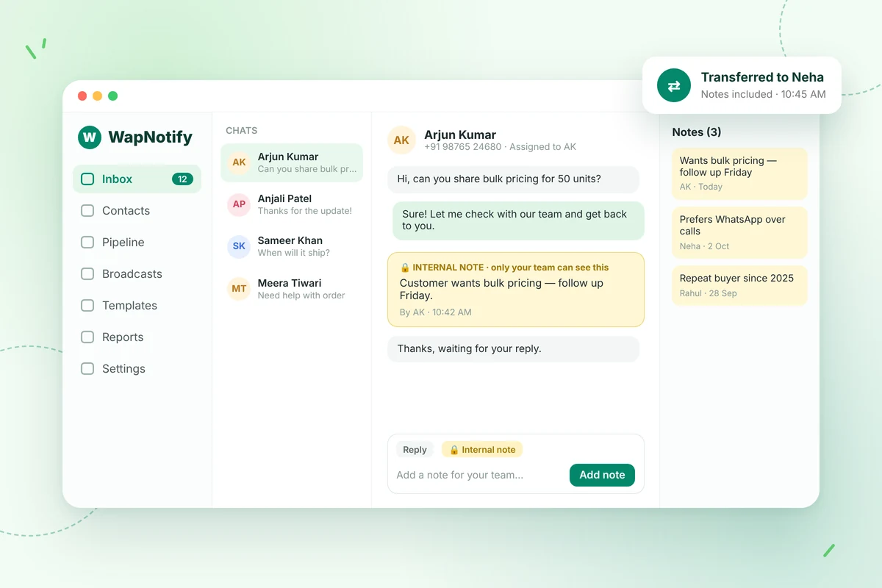Click the Contacts sidebar icon

click(87, 210)
